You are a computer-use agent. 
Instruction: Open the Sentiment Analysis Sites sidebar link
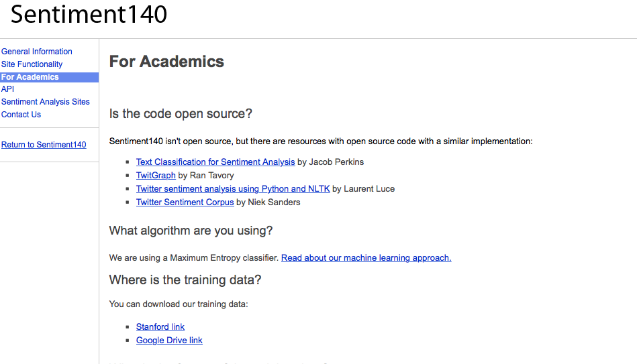46,102
